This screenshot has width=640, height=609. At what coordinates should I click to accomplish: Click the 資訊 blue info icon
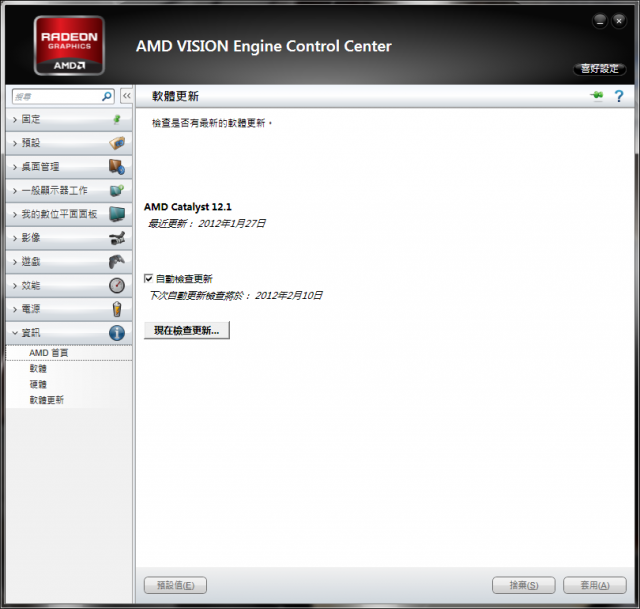click(117, 333)
